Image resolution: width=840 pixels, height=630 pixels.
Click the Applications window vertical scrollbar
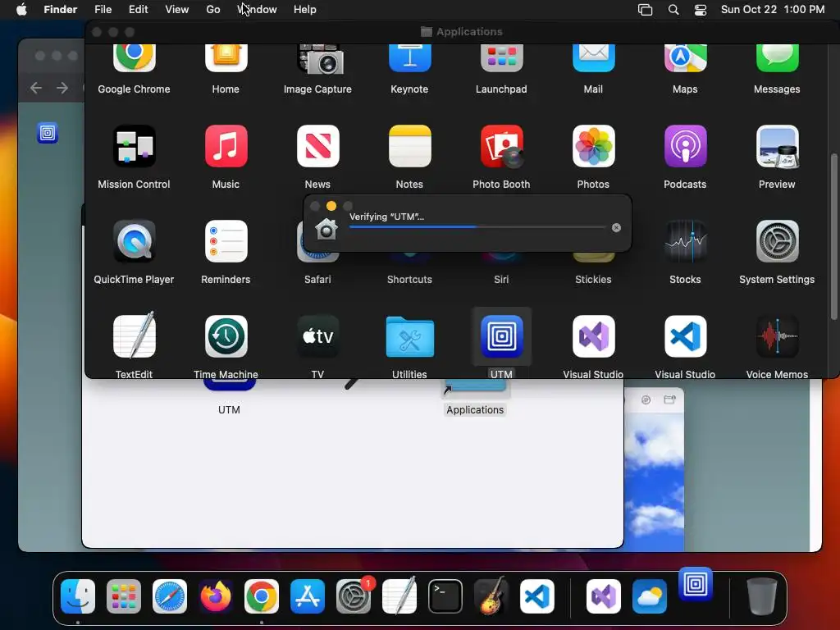[x=833, y=237]
